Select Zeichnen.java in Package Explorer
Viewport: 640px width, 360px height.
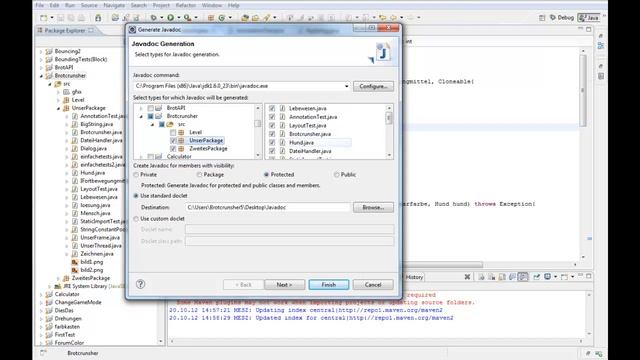(97, 253)
